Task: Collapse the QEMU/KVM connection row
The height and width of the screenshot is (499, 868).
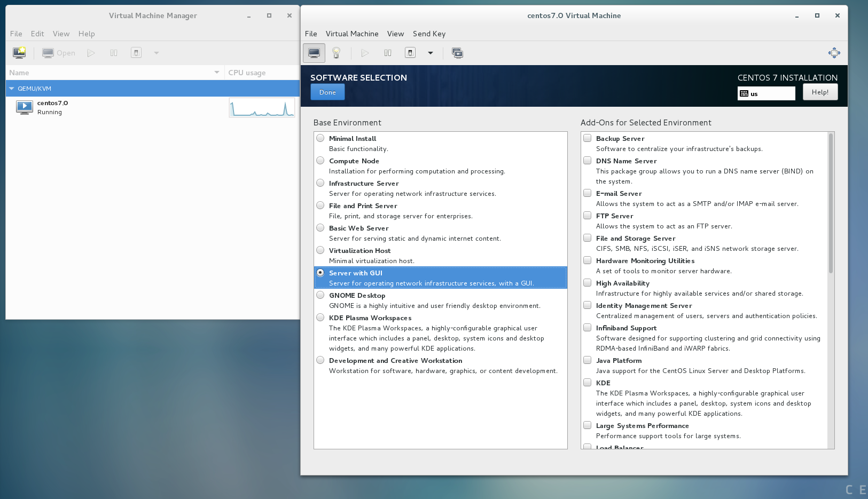Action: coord(12,89)
